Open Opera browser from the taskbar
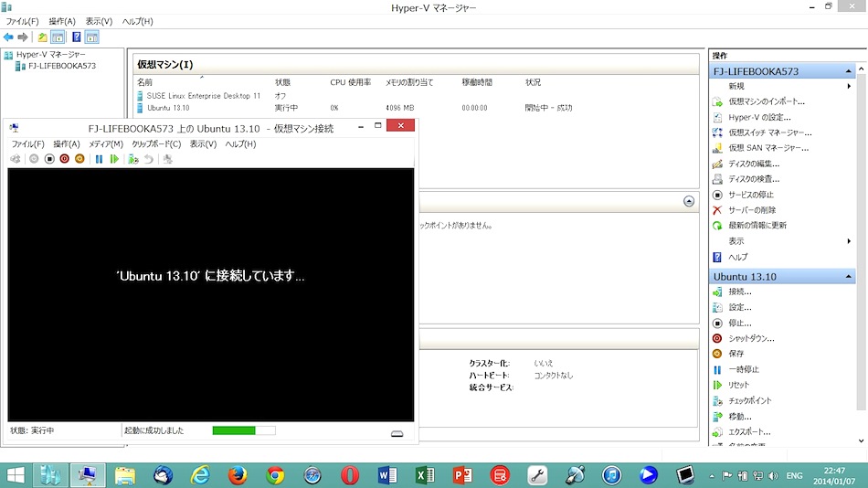 point(350,474)
